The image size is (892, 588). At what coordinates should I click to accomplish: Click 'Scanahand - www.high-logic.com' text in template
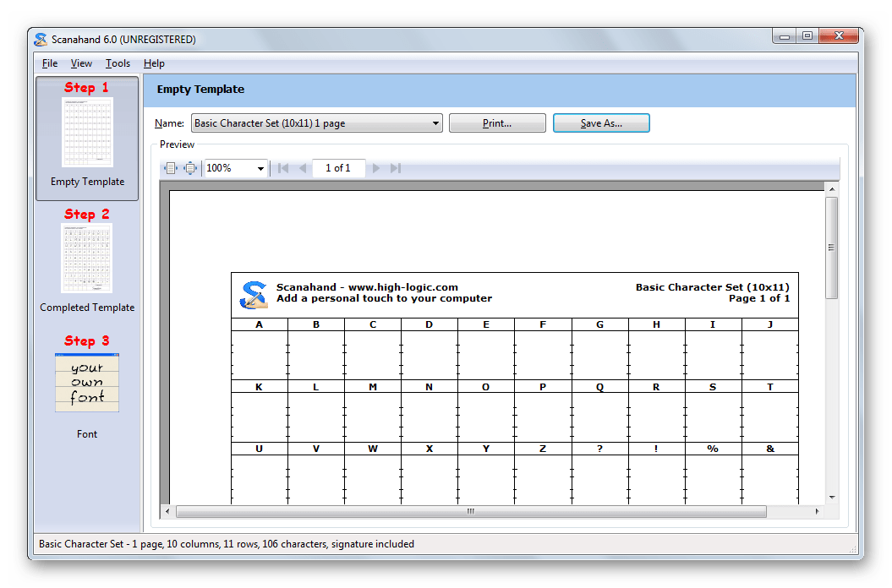(367, 288)
